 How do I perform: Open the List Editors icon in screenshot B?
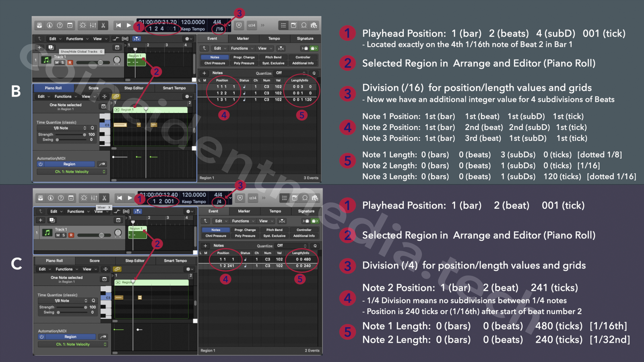(x=283, y=25)
